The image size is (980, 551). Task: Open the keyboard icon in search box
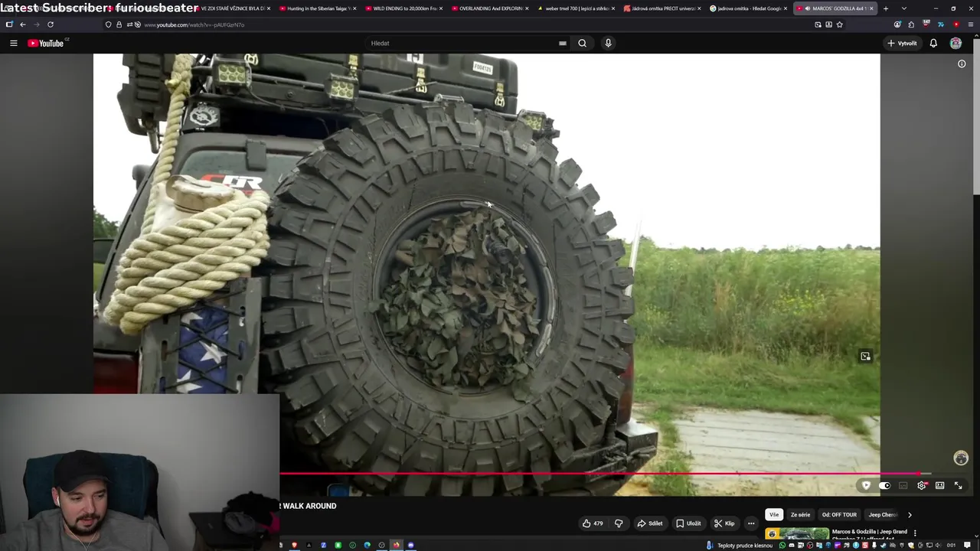pos(563,43)
